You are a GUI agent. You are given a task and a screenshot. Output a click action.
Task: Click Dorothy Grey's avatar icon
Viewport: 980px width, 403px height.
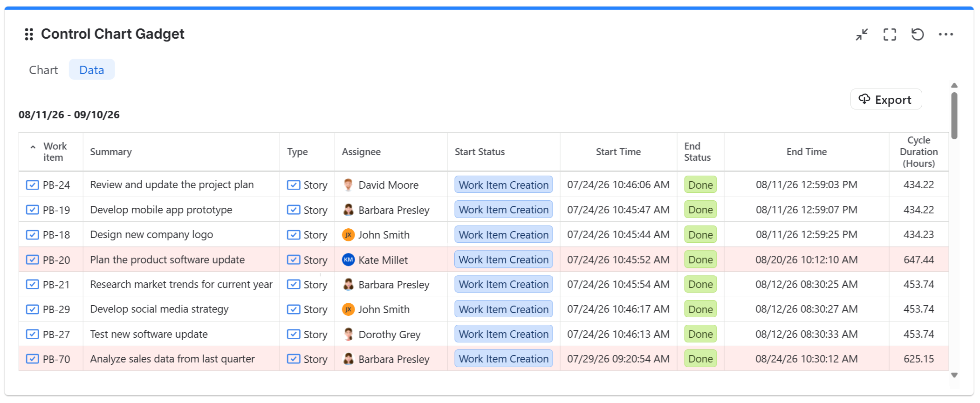[x=348, y=334]
